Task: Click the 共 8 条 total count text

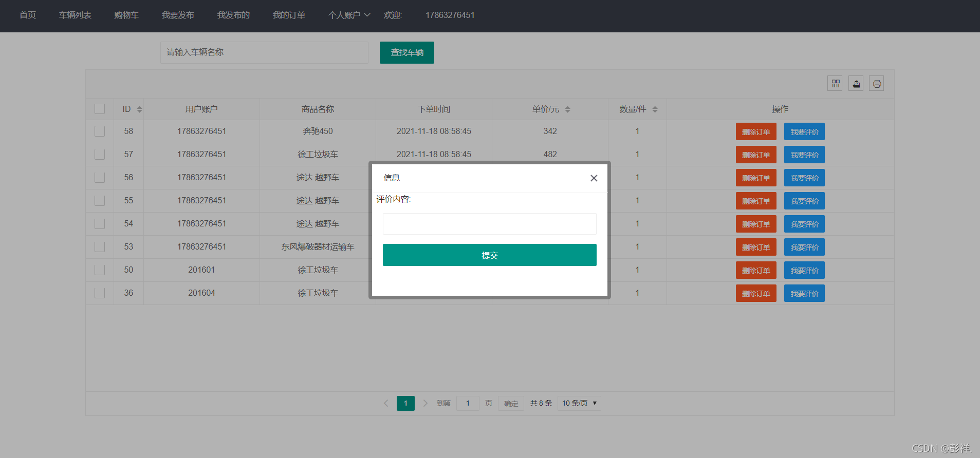Action: pyautogui.click(x=541, y=403)
